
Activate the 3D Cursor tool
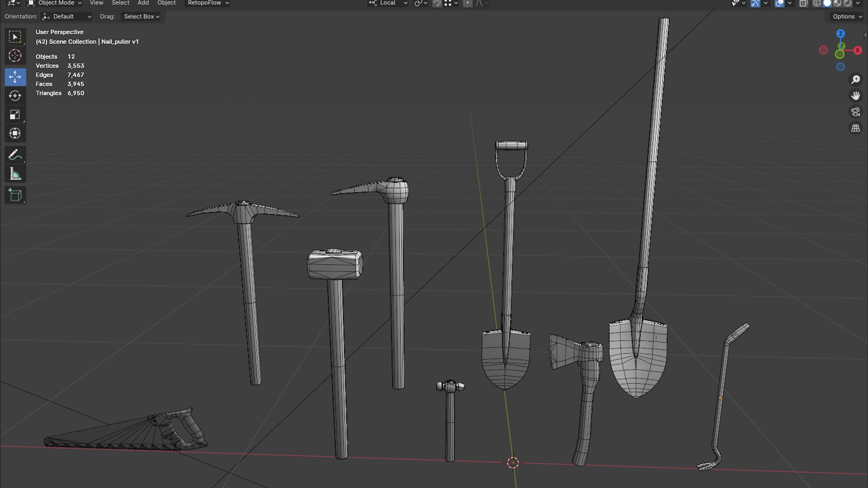pyautogui.click(x=15, y=56)
